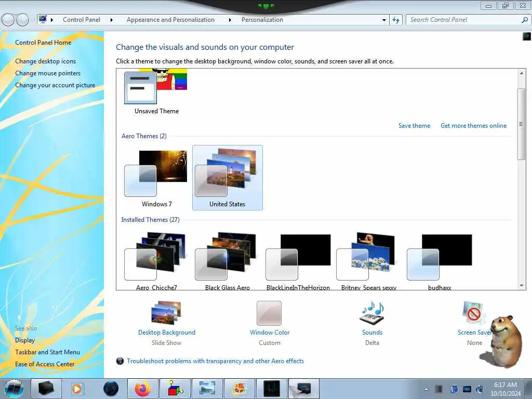This screenshot has width=532, height=399.
Task: Click the Personalization breadcrumb
Action: (262, 20)
